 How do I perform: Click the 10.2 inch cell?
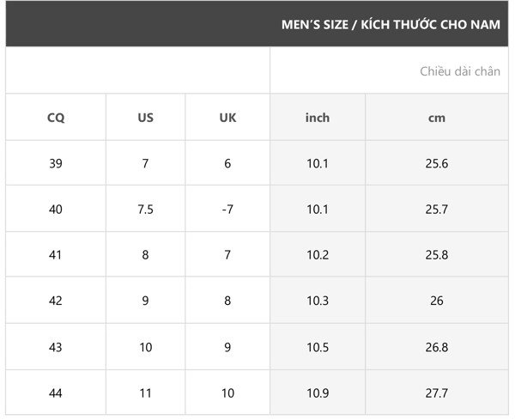[x=318, y=255]
